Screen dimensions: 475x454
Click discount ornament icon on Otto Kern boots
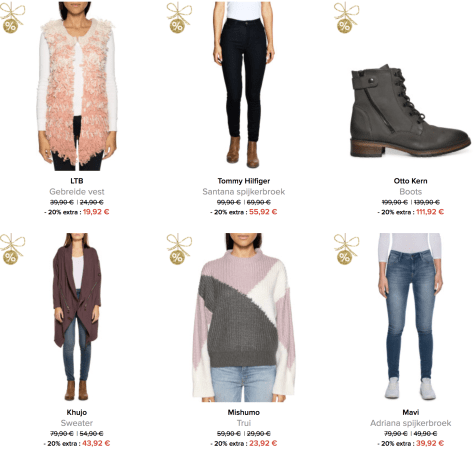346,18
